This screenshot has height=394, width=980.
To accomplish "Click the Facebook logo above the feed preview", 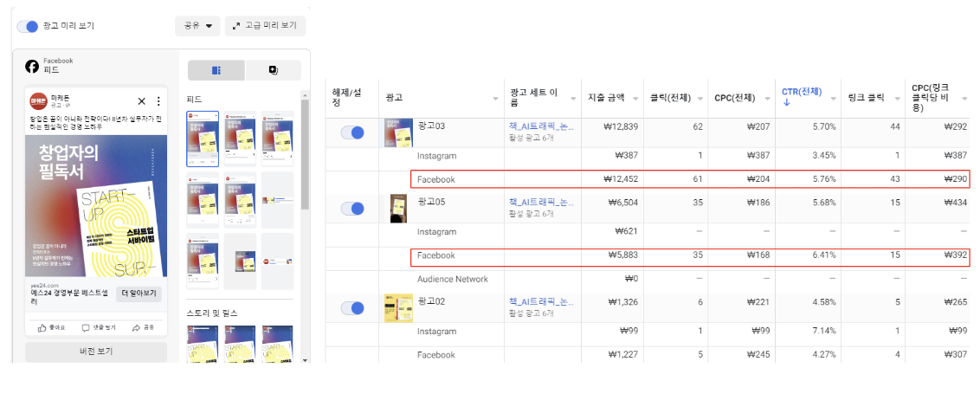I will tap(32, 66).
